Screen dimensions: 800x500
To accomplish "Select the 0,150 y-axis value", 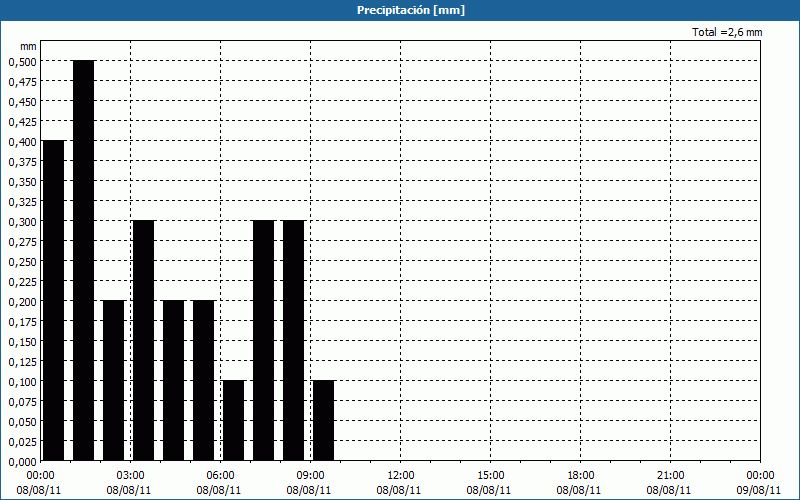I will pos(23,342).
